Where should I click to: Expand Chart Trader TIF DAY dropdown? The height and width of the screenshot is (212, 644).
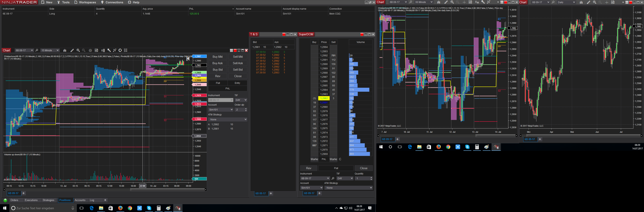coord(241,100)
